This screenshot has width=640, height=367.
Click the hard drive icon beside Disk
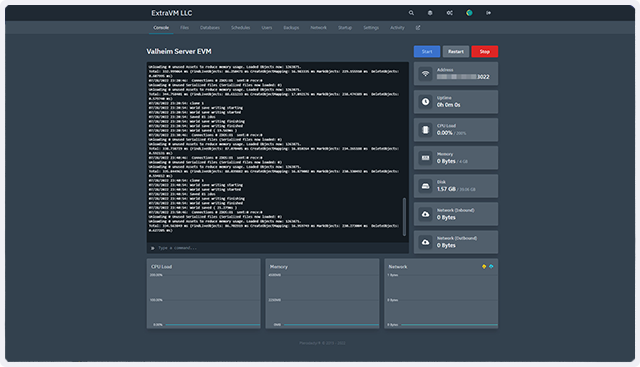[x=425, y=186]
